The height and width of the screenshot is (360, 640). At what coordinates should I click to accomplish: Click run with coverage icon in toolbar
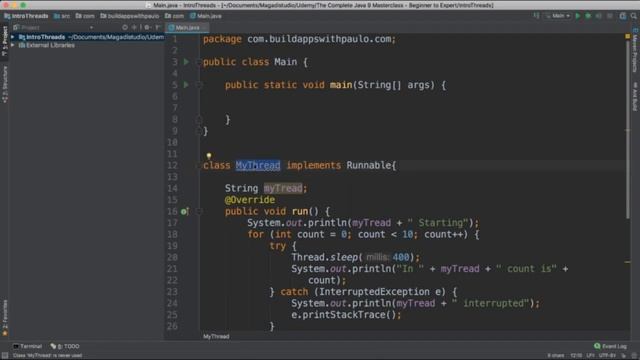599,16
